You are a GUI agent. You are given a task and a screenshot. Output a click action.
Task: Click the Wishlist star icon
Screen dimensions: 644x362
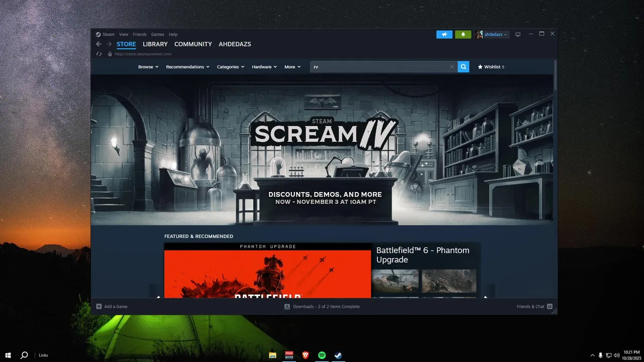480,66
